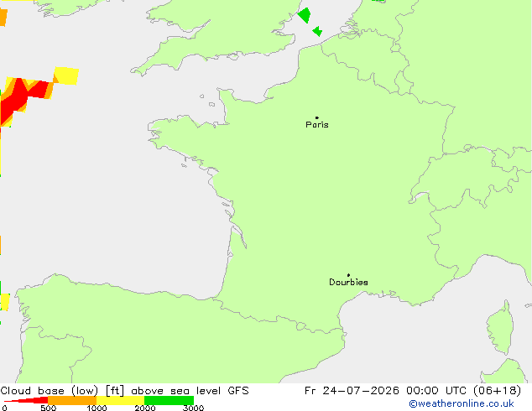Click the Dourbies city label
The image size is (532, 411).
coord(348,282)
